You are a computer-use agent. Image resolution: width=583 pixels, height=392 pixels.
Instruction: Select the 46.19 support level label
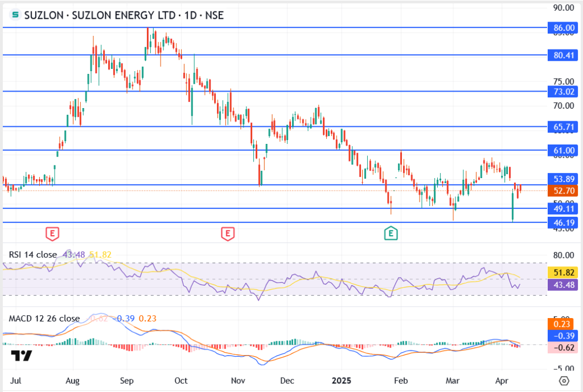562,223
